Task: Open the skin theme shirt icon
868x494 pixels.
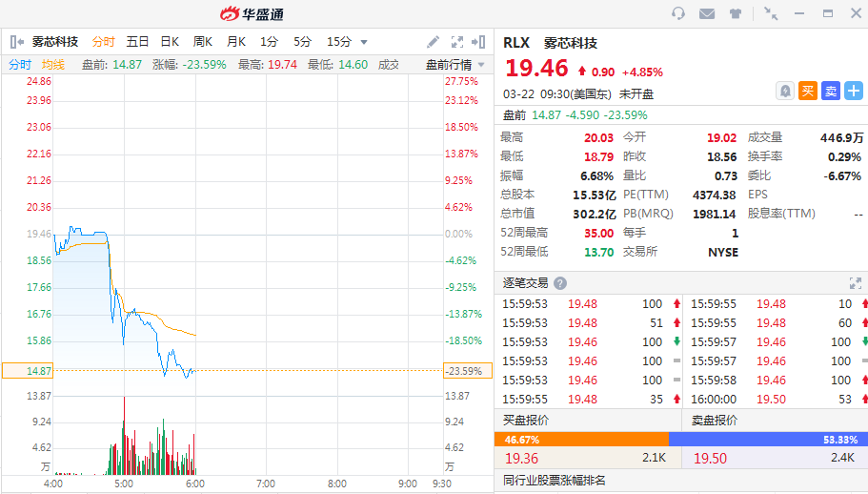Action: pyautogui.click(x=736, y=13)
